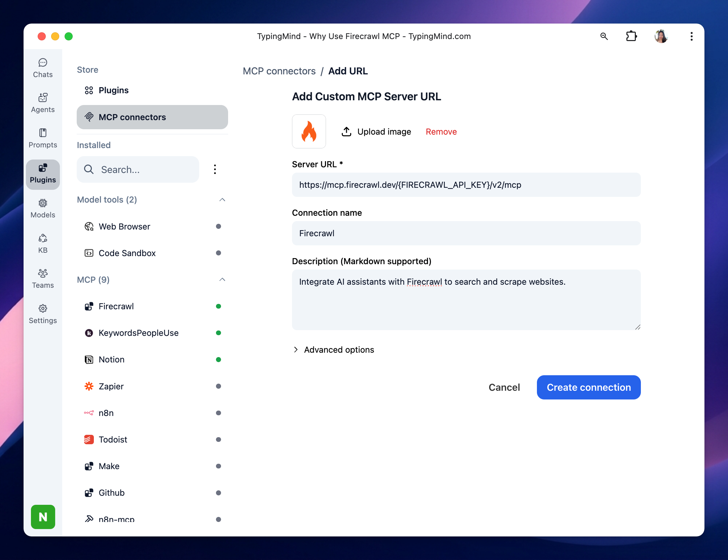Select MCP connectors menu item
Viewport: 728px width, 560px height.
(x=152, y=117)
